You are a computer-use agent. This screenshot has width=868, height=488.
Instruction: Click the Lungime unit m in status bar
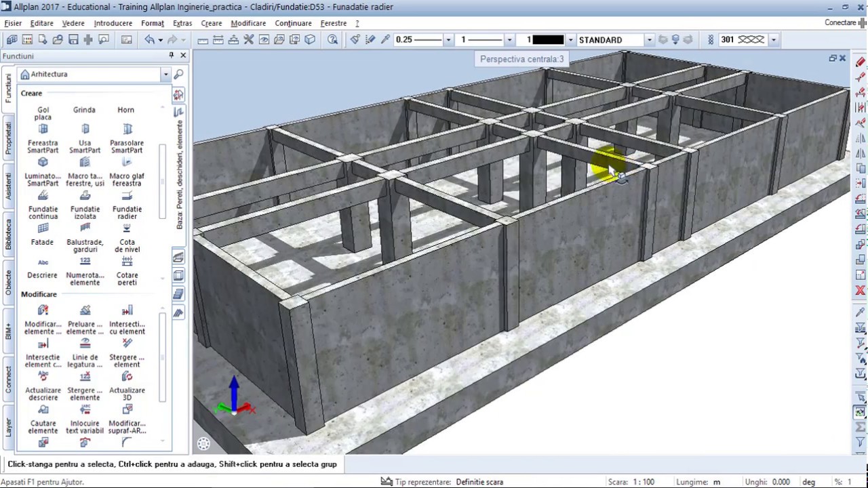pyautogui.click(x=717, y=482)
